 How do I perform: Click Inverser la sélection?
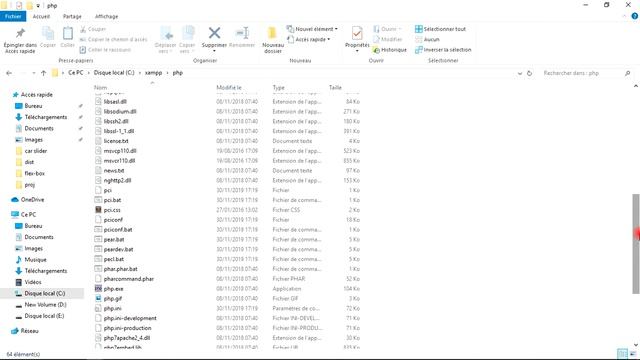(443, 49)
